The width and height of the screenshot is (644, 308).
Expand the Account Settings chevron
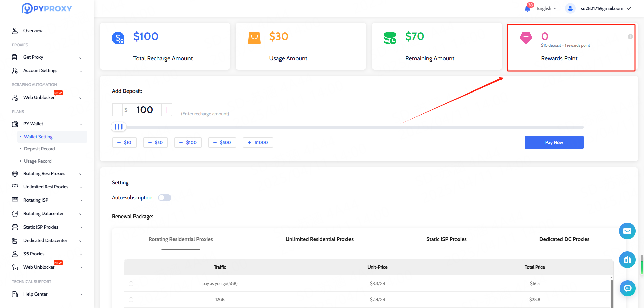(x=81, y=71)
